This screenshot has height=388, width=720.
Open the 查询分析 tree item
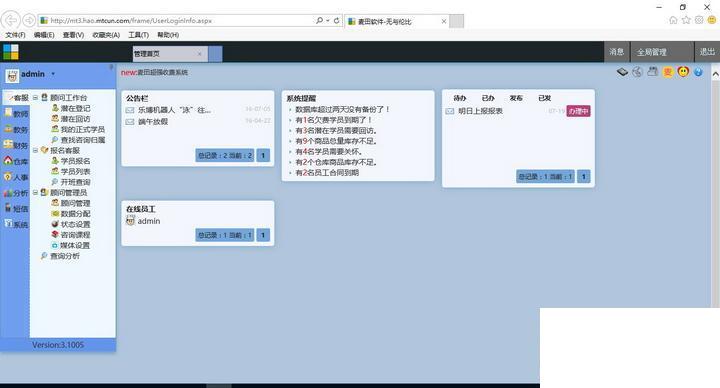[61, 256]
